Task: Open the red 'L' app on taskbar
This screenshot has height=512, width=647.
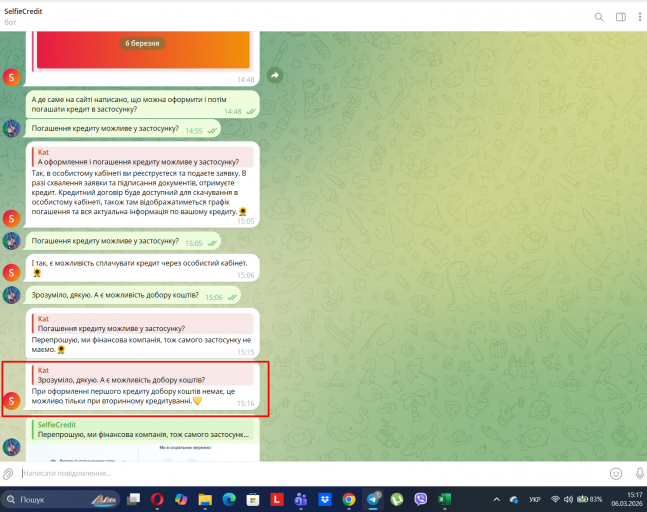Action: (x=276, y=500)
